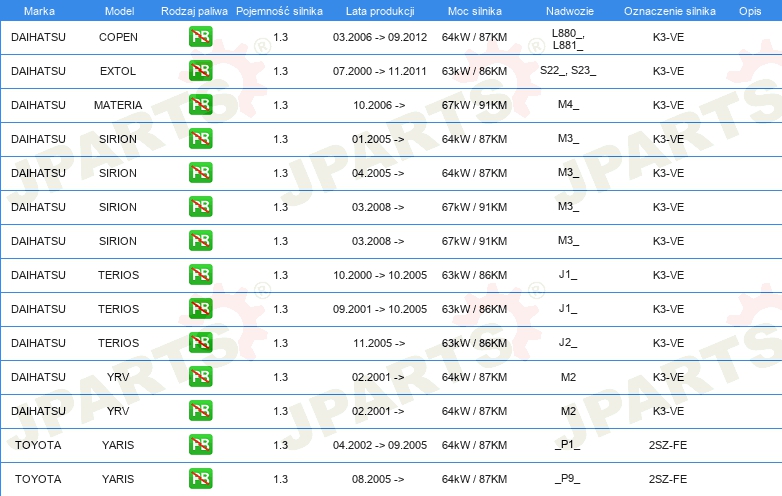
Task: Click fuel icon in YARIS 04.2002 row
Action: [x=200, y=445]
